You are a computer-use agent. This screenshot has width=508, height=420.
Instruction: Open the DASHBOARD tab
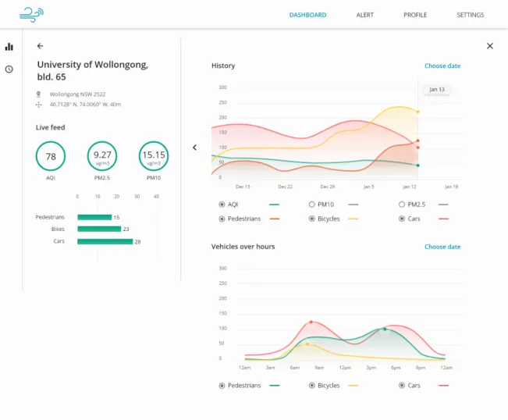point(307,15)
